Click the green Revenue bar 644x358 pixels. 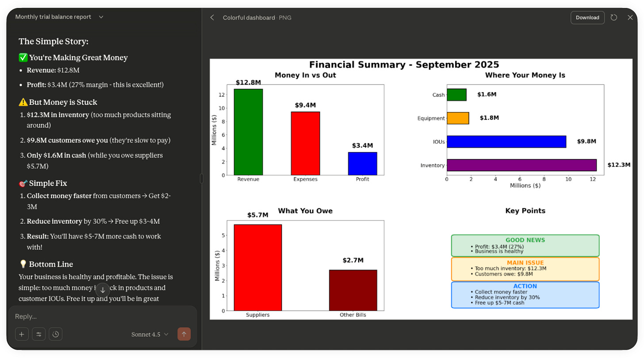click(x=248, y=132)
